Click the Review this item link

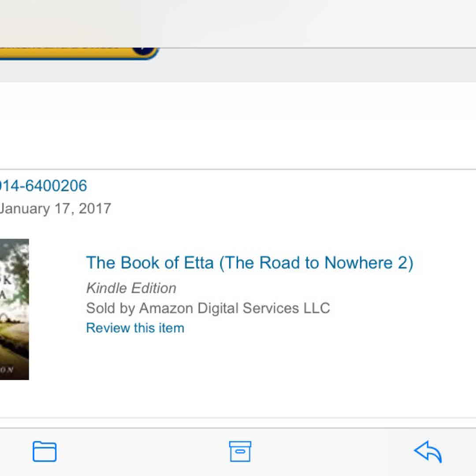pyautogui.click(x=135, y=328)
